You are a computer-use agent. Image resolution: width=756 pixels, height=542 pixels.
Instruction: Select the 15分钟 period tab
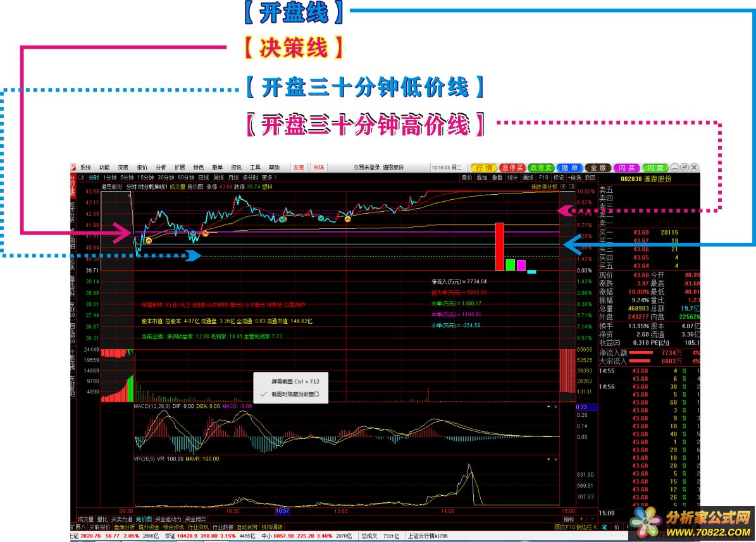[x=146, y=178]
